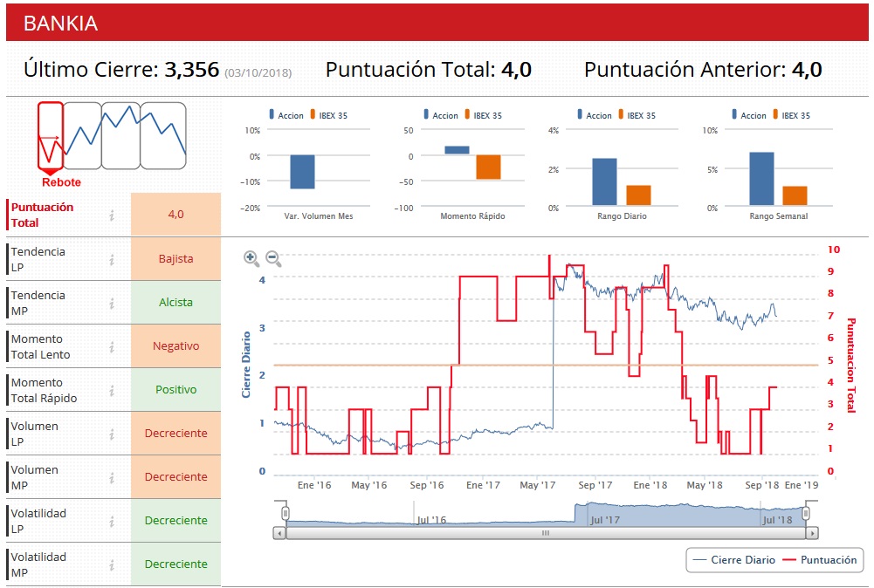874x588 pixels.
Task: Click Decreciente value for Volumen MP
Action: 176,476
